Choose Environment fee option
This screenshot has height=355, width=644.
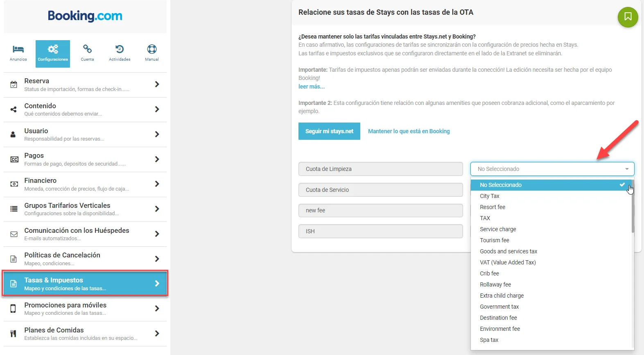click(551, 329)
